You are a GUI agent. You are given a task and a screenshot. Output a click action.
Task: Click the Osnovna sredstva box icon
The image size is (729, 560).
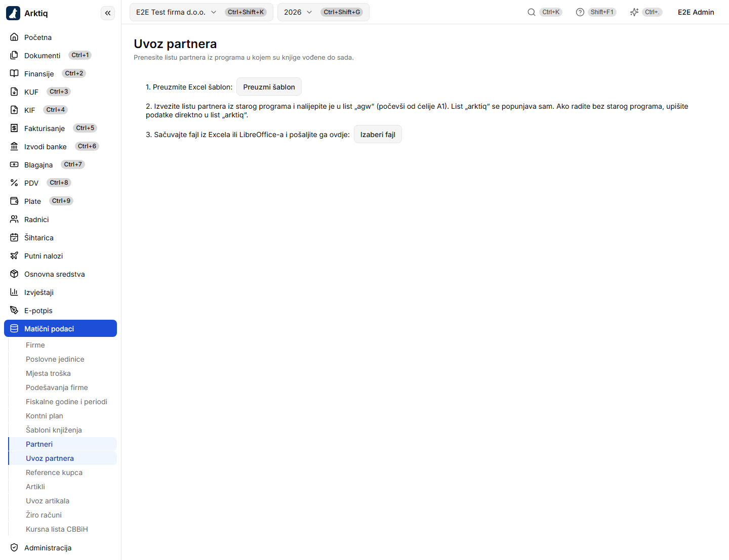[x=14, y=274]
